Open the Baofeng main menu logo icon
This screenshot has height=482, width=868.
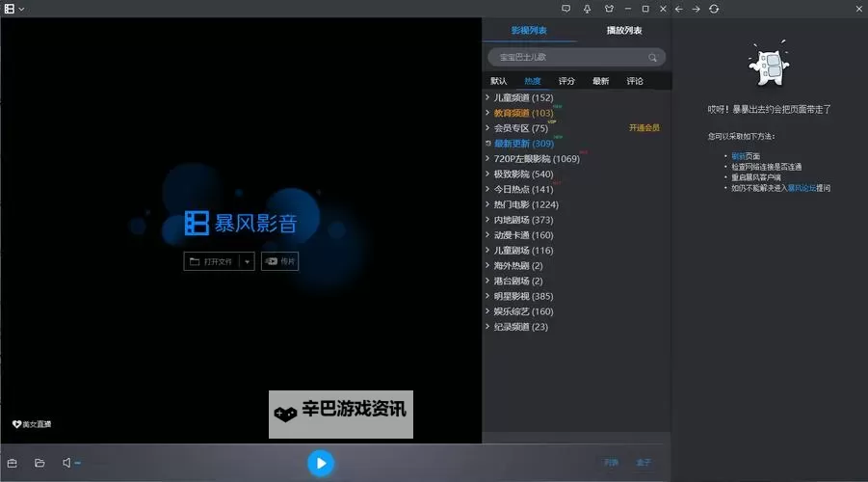10,9
